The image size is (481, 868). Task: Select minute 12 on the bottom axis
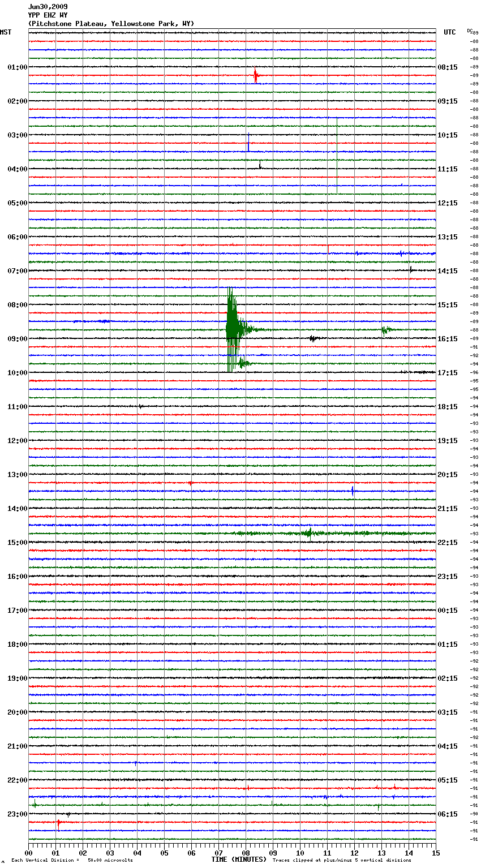(354, 853)
